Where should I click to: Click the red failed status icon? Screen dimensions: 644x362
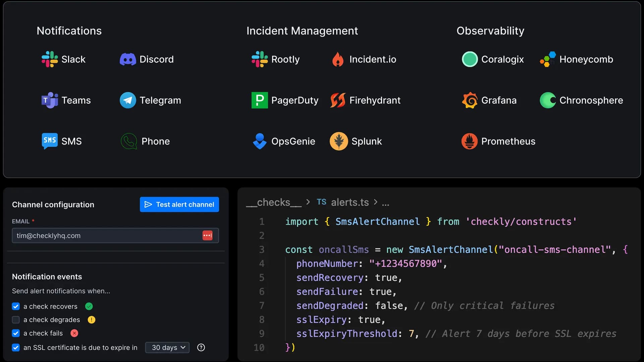click(x=74, y=333)
